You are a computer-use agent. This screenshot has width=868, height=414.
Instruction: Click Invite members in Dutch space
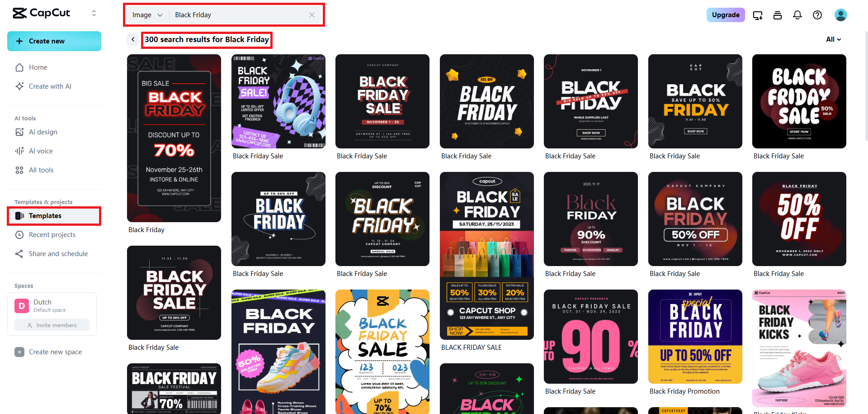(52, 325)
